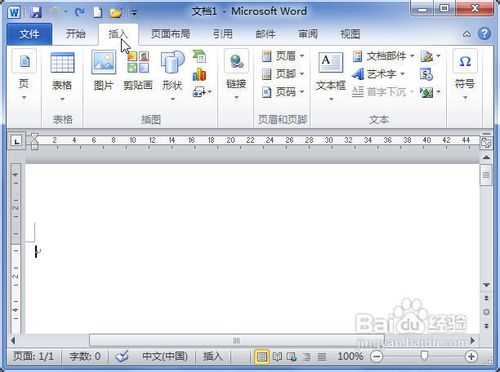This screenshot has height=372, width=500.
Task: Click the Signature Line icon in 文本 group
Action: pyautogui.click(x=430, y=56)
